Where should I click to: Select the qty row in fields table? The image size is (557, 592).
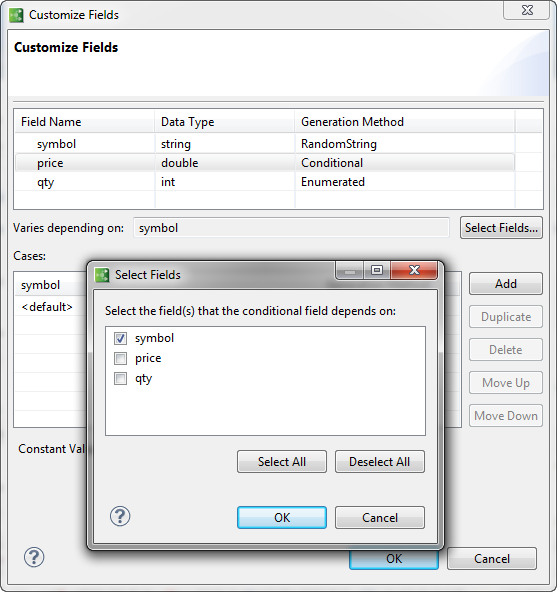(265, 182)
